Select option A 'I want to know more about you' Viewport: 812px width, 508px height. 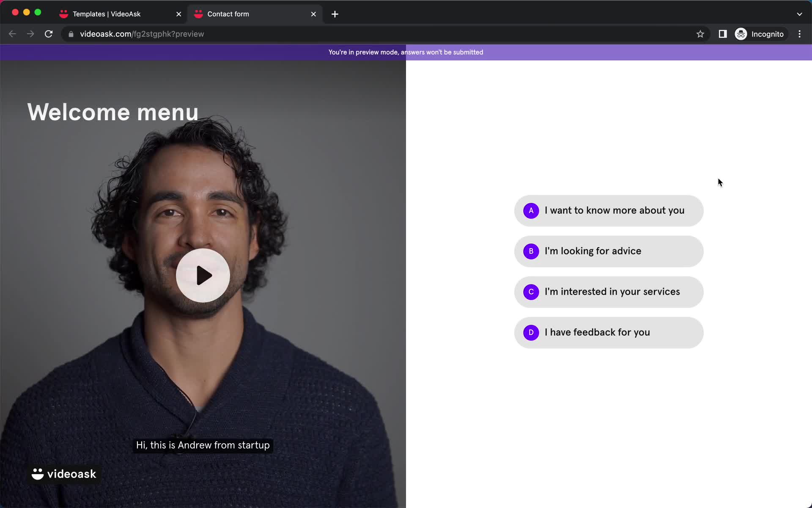(609, 210)
